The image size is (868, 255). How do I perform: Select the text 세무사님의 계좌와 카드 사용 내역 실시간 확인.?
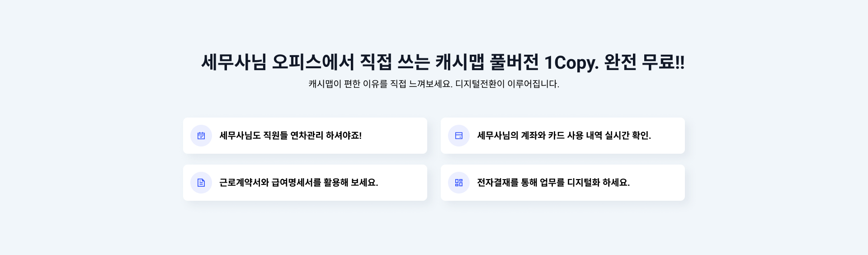(x=564, y=136)
